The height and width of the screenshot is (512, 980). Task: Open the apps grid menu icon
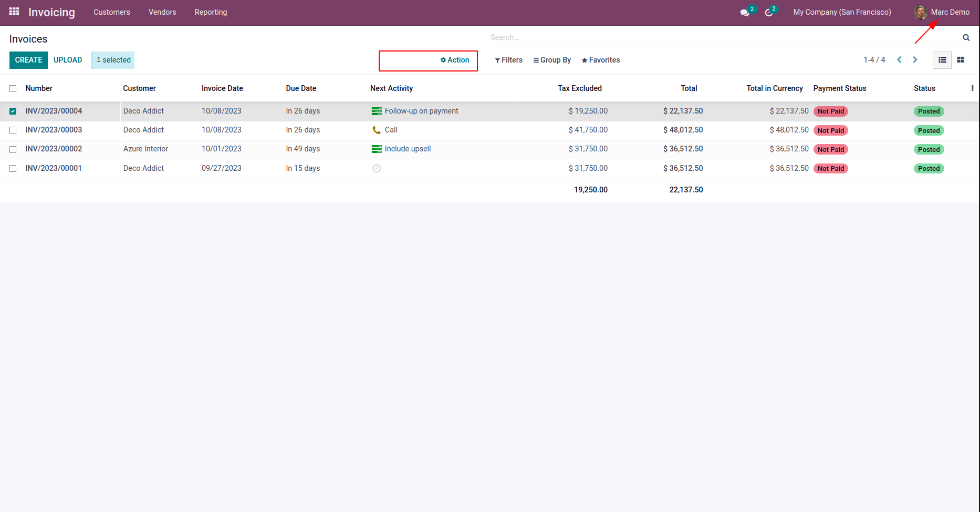coord(14,12)
